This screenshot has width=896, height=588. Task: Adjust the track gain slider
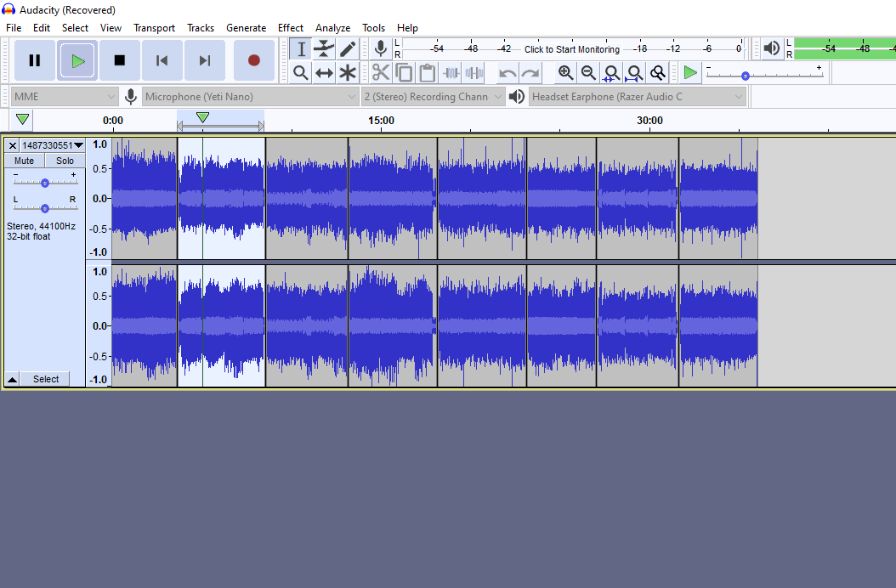44,183
